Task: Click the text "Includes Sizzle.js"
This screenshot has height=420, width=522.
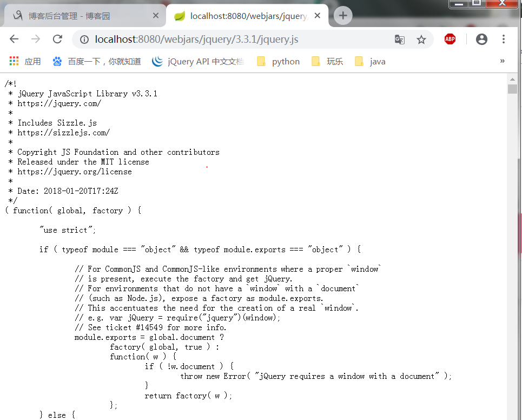Action: click(x=57, y=123)
